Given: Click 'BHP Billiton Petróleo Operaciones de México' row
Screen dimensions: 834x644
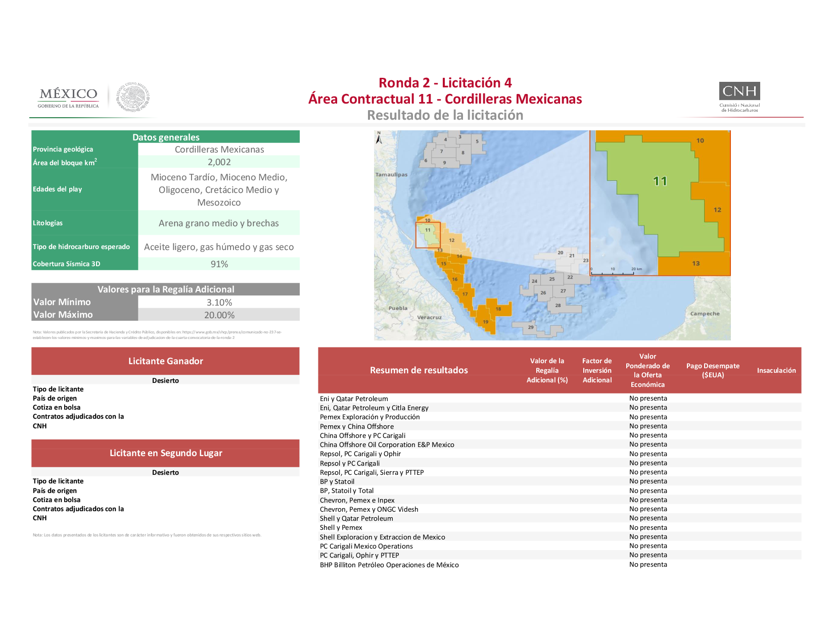Looking at the screenshot, I should point(560,565).
